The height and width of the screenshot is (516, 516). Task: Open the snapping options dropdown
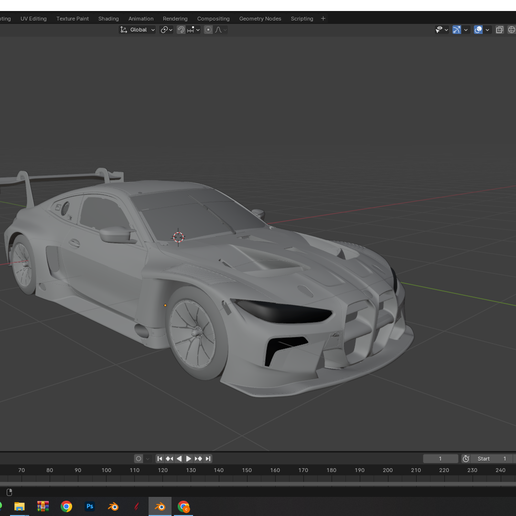coord(193,30)
